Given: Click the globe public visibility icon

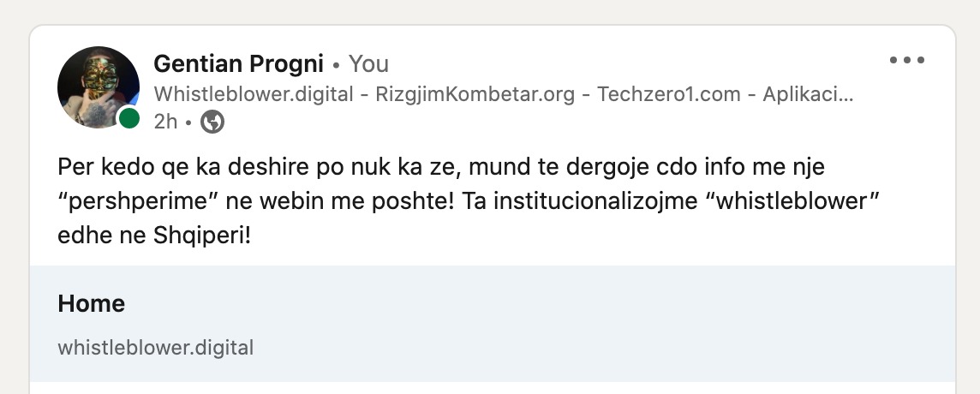Looking at the screenshot, I should click(x=212, y=122).
